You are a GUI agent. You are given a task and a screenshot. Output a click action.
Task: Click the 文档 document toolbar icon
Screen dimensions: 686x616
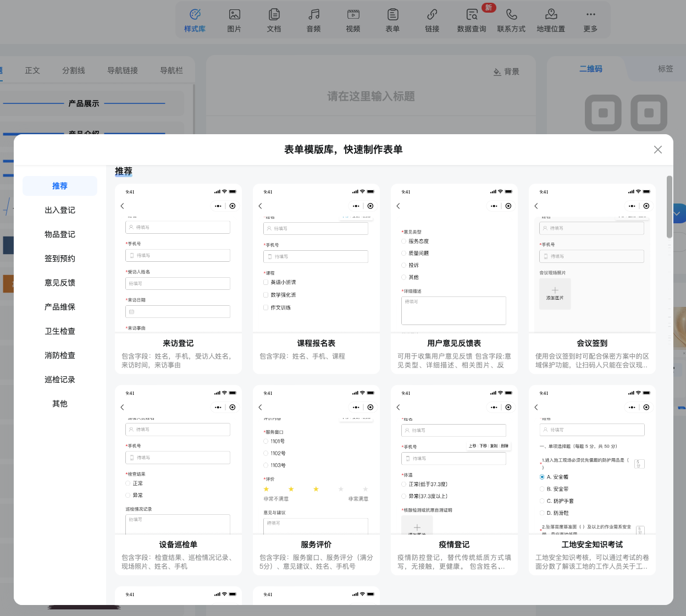pos(274,20)
